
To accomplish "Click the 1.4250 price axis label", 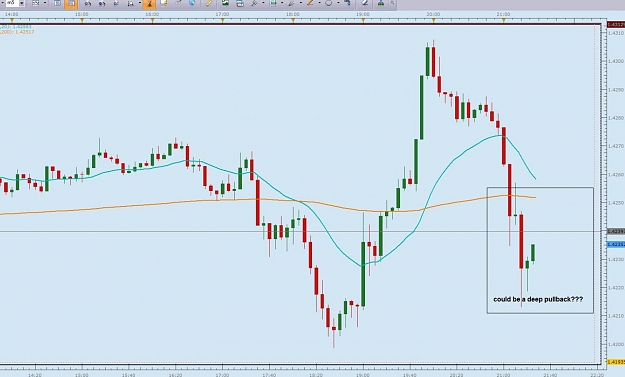I will point(616,203).
